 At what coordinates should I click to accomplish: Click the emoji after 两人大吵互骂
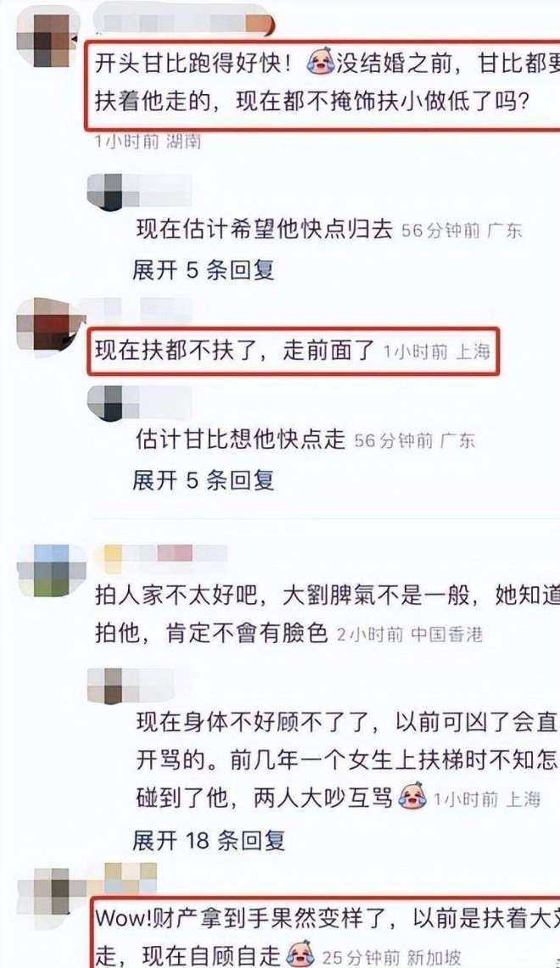(412, 797)
